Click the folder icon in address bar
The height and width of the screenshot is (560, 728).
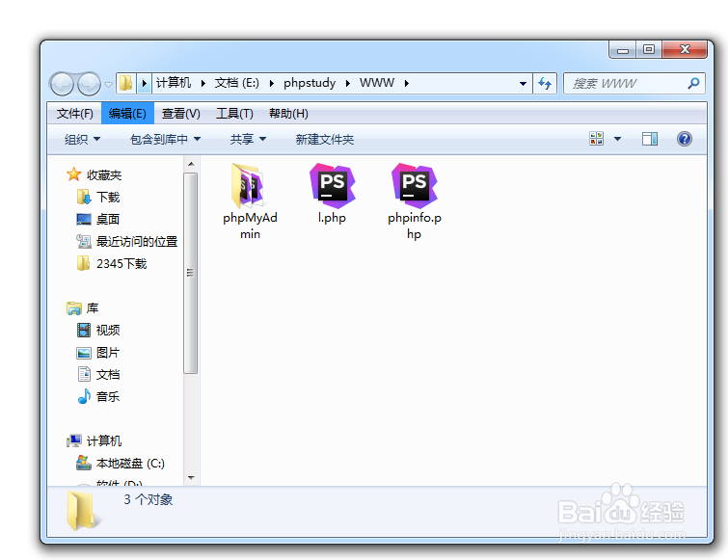click(x=125, y=83)
